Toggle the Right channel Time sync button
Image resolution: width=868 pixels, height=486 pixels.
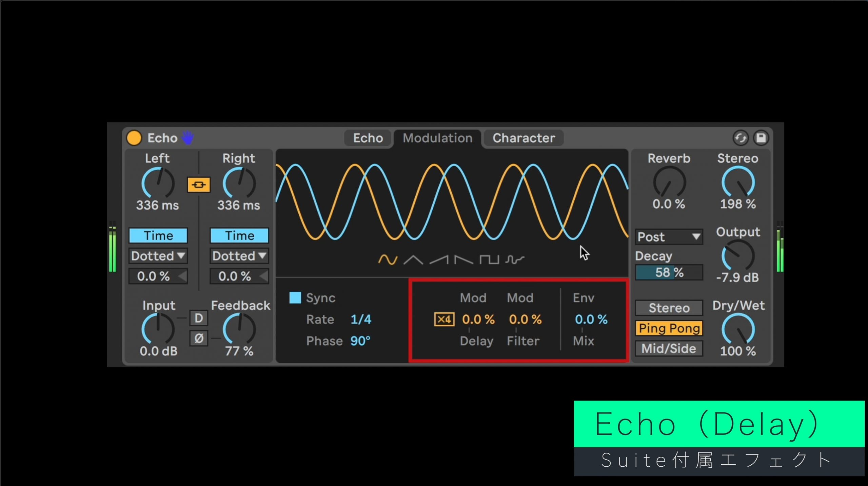pyautogui.click(x=239, y=236)
